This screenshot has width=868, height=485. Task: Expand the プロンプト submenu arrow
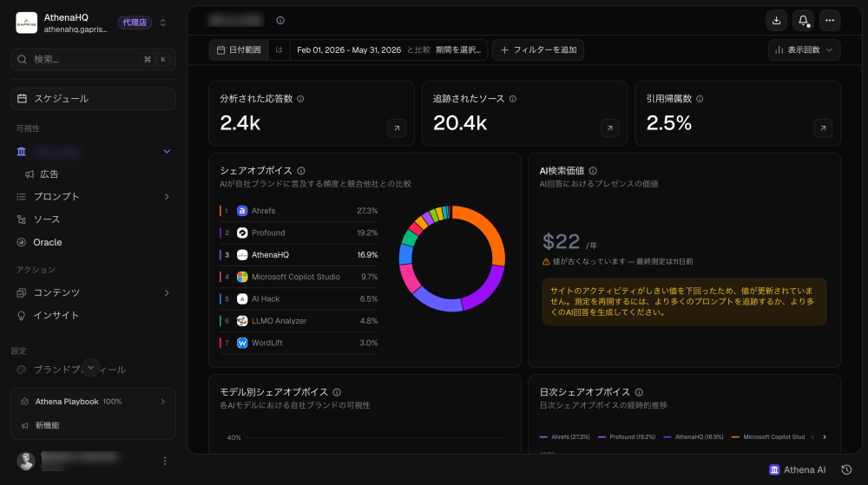167,197
